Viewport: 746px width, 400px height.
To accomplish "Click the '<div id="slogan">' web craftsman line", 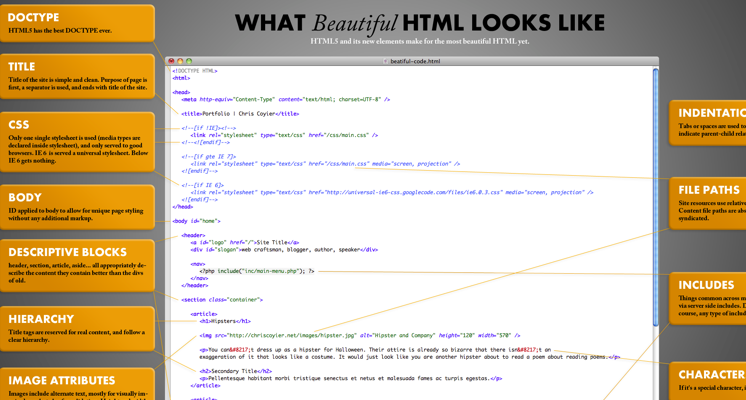I will point(284,250).
